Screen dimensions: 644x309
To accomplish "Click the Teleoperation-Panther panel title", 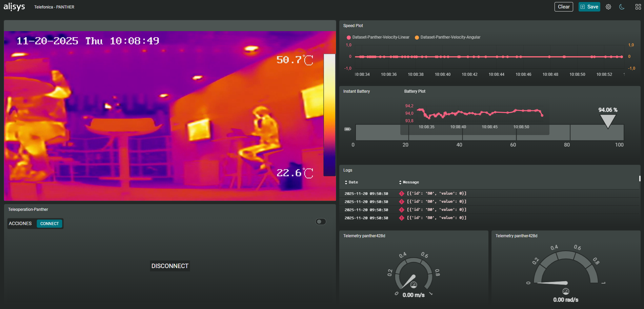I will [28, 209].
